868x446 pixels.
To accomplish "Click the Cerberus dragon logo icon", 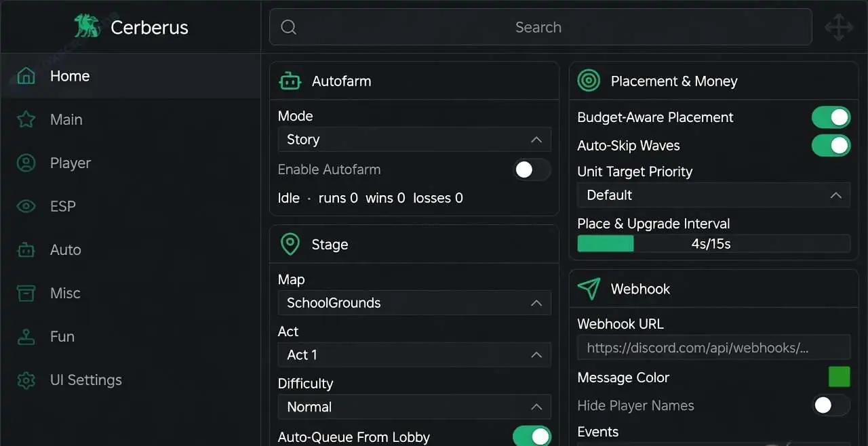I will (x=87, y=27).
